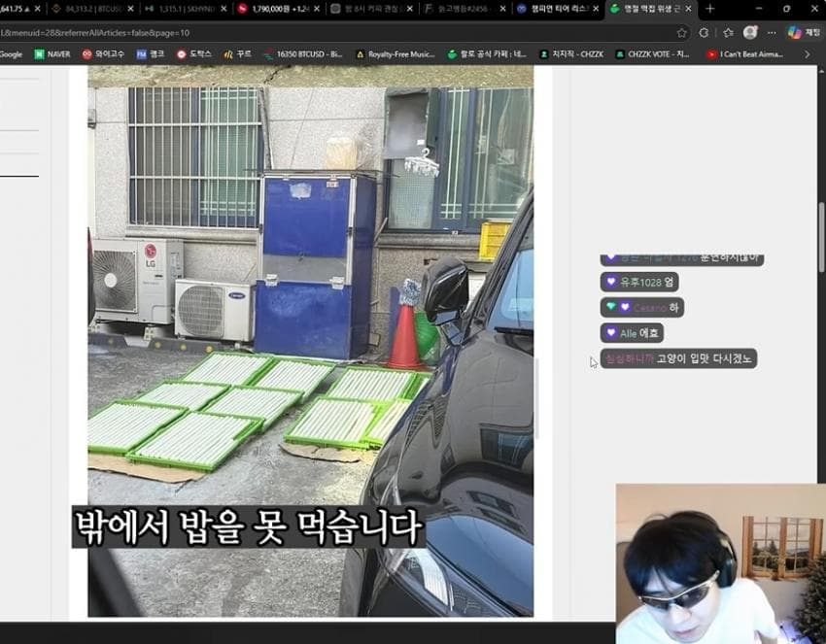Click the NAVER bookmark green icon

click(x=39, y=54)
